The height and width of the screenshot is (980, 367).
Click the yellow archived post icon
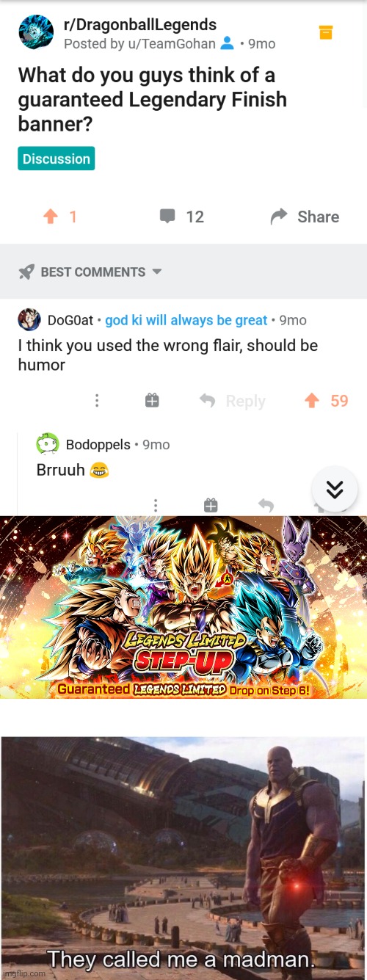[326, 32]
